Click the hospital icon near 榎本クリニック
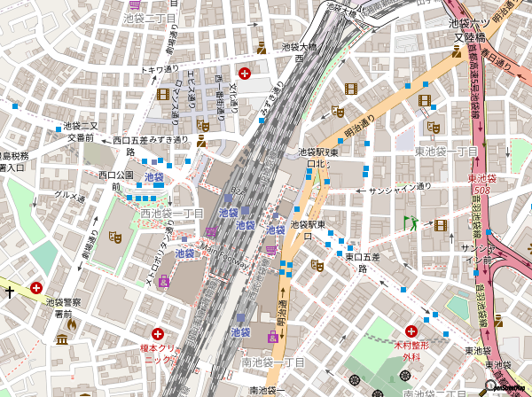The height and width of the screenshot is (397, 532). click(158, 334)
